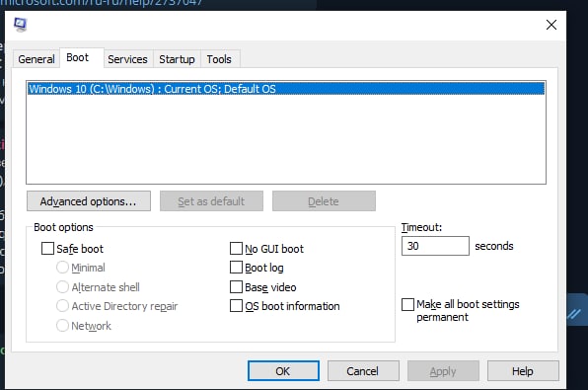Image resolution: width=588 pixels, height=390 pixels.
Task: Check the Base video option
Action: coord(236,286)
